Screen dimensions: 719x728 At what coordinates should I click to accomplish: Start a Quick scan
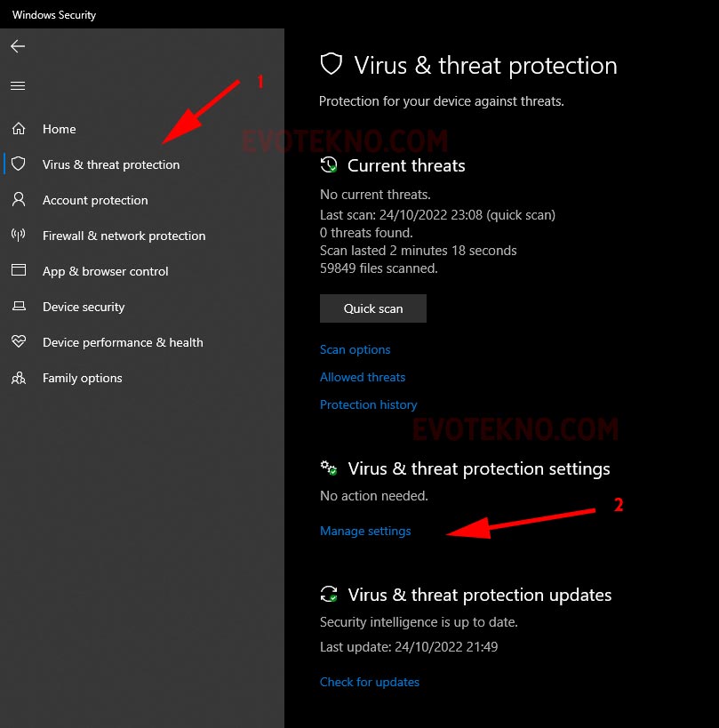pyautogui.click(x=373, y=308)
